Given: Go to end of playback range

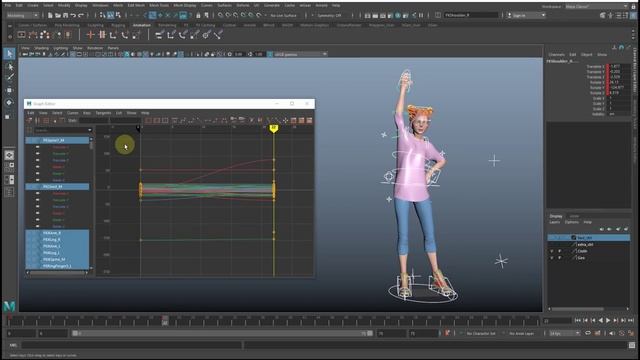Looking at the screenshot, I should click(x=631, y=321).
